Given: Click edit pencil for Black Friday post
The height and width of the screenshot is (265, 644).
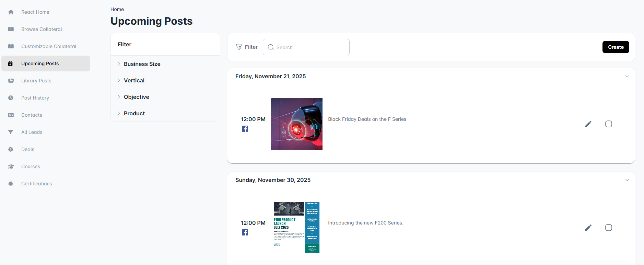Looking at the screenshot, I should (x=588, y=124).
